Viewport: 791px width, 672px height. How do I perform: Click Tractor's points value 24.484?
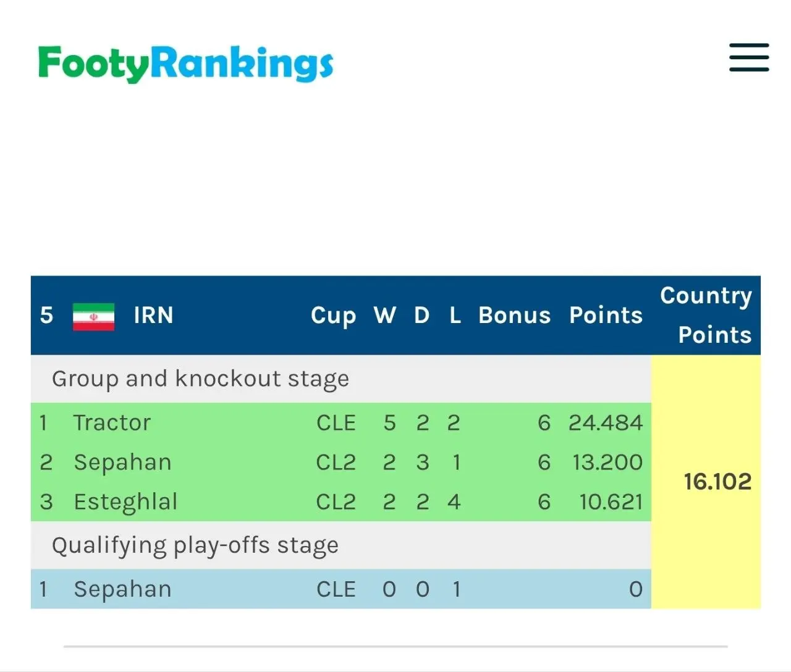pos(606,423)
